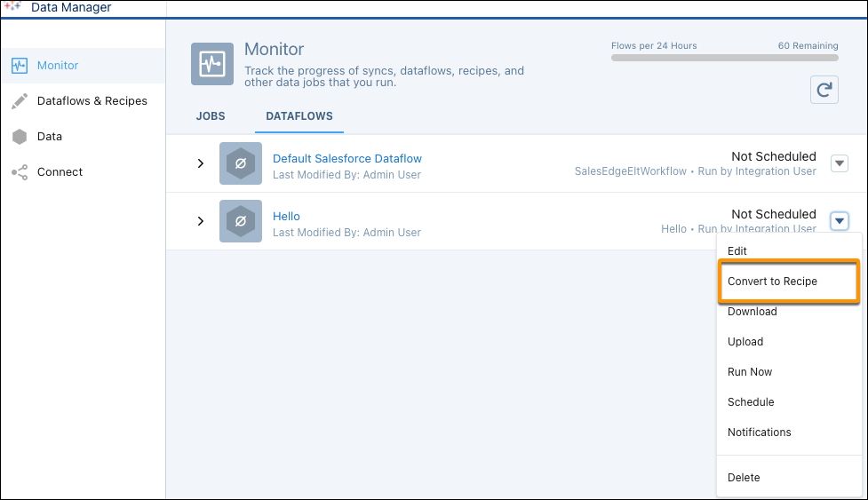
Task: Close the Hello dataflow actions dropdown
Action: click(840, 221)
